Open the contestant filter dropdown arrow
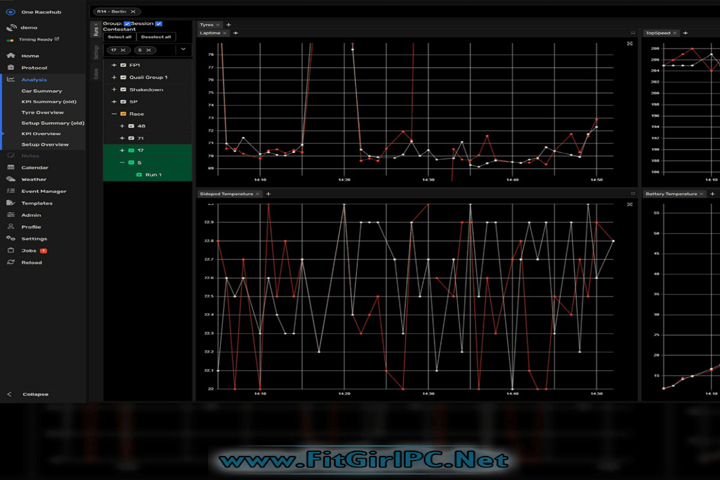The height and width of the screenshot is (480, 720). point(183,49)
